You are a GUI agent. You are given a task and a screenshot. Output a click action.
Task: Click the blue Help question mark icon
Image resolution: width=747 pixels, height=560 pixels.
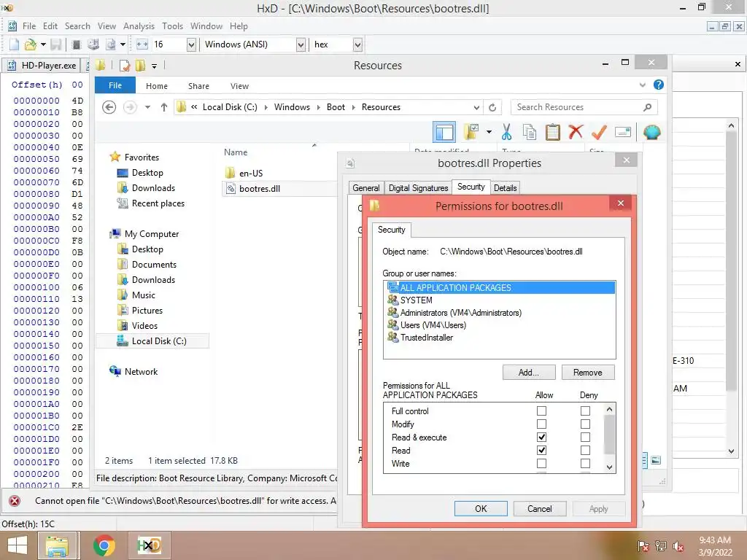coord(659,85)
